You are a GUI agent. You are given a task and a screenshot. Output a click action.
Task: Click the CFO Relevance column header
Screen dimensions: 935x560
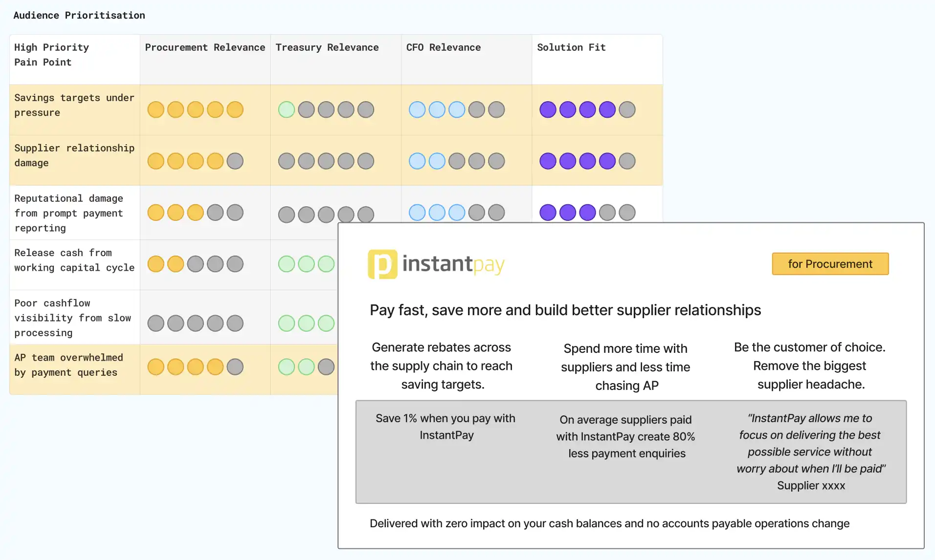(443, 47)
